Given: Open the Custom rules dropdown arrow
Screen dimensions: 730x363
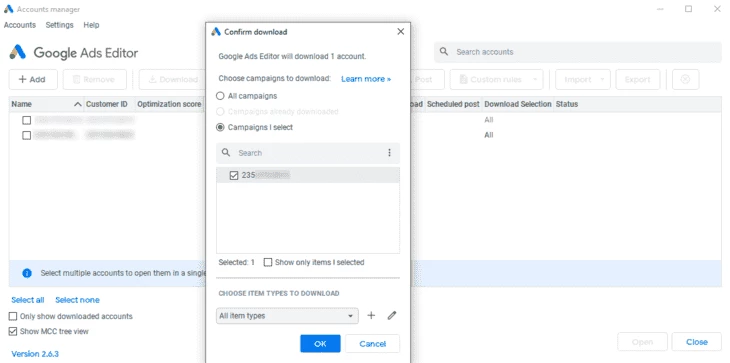Looking at the screenshot, I should (535, 80).
